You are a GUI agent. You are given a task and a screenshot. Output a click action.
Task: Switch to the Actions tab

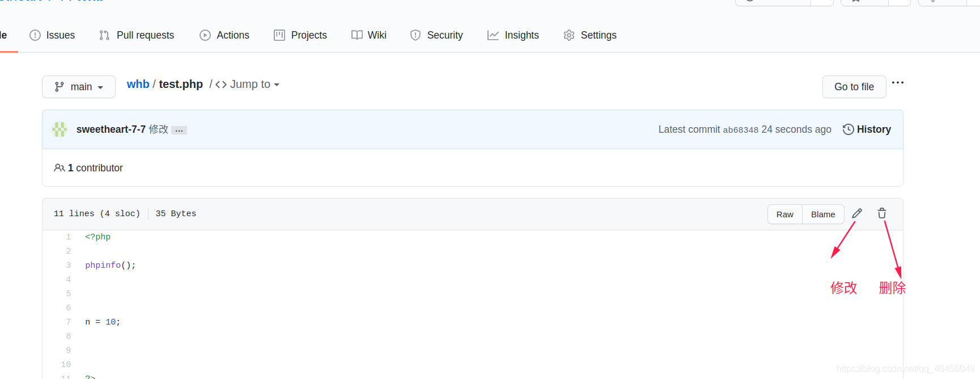(224, 35)
